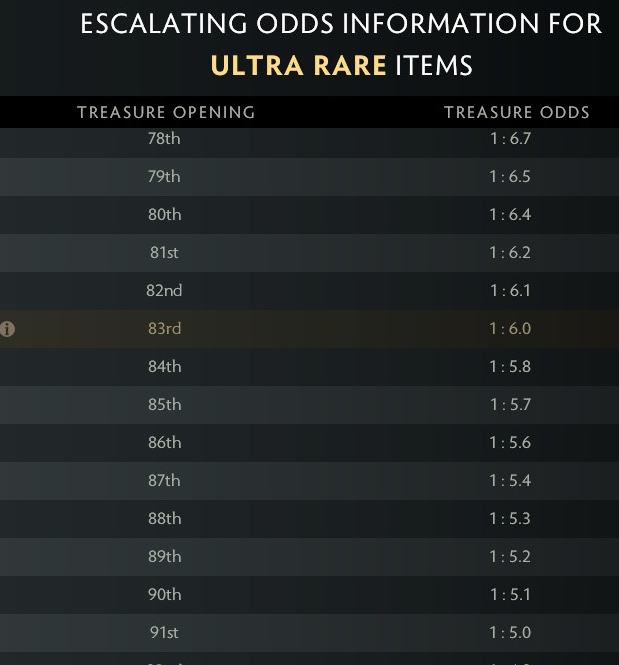The image size is (619, 665).
Task: Select the 89th treasure opening row
Action: click(310, 557)
